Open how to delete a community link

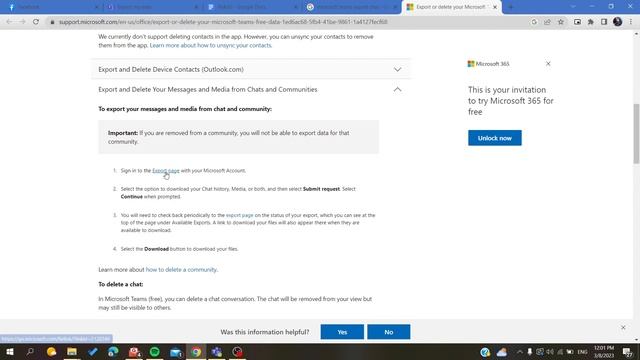[x=181, y=270]
